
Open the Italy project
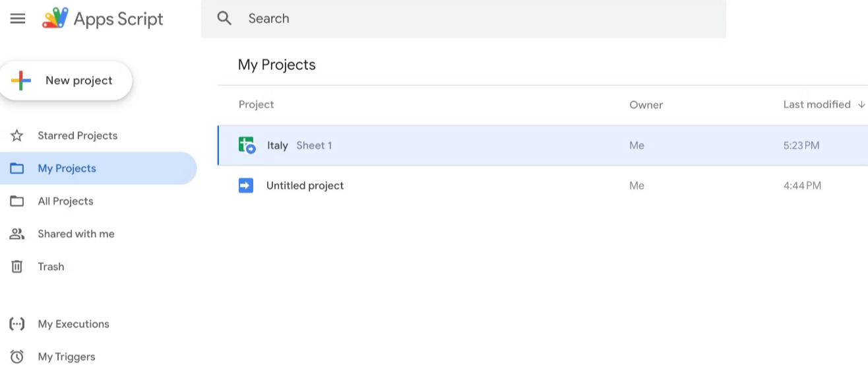coord(278,145)
